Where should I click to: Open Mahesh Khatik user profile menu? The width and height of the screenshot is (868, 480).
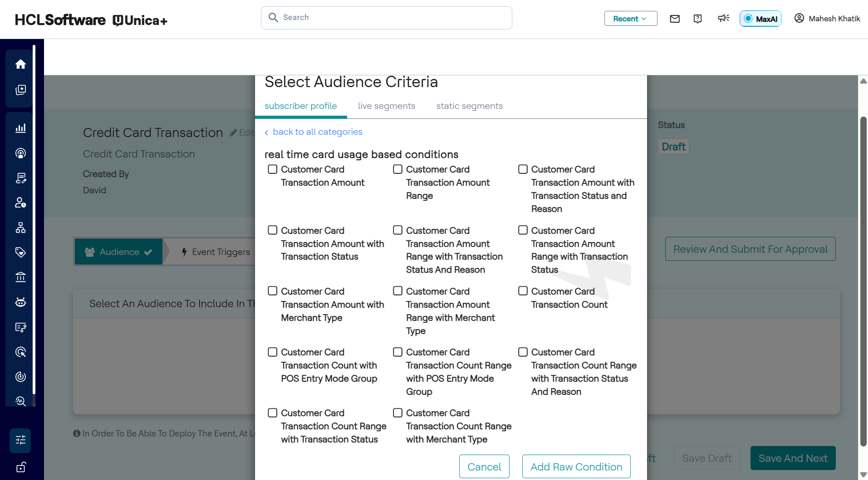[x=827, y=19]
